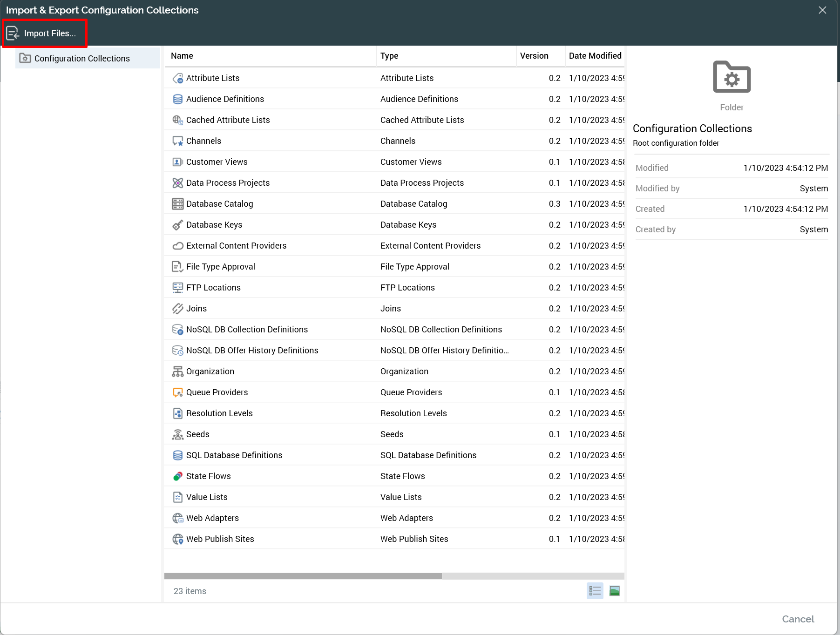840x635 pixels.
Task: Switch to thumbnail image view
Action: (615, 591)
